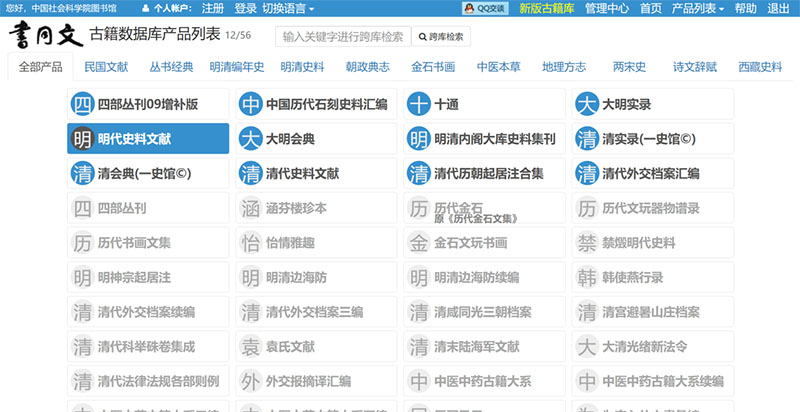The width and height of the screenshot is (800, 412).
Task: Open the 明清内阁大库史料集刊 database
Action: tap(494, 139)
